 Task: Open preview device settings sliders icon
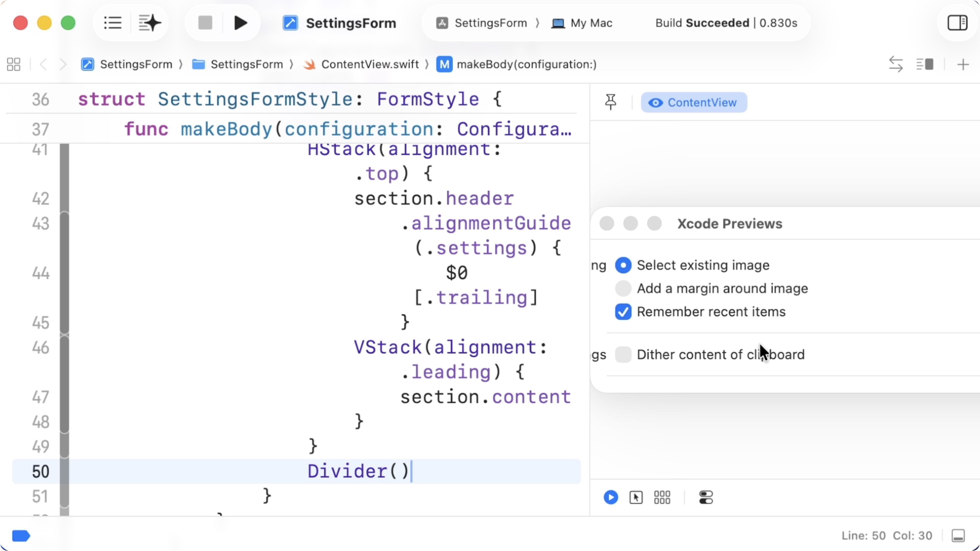pos(706,497)
